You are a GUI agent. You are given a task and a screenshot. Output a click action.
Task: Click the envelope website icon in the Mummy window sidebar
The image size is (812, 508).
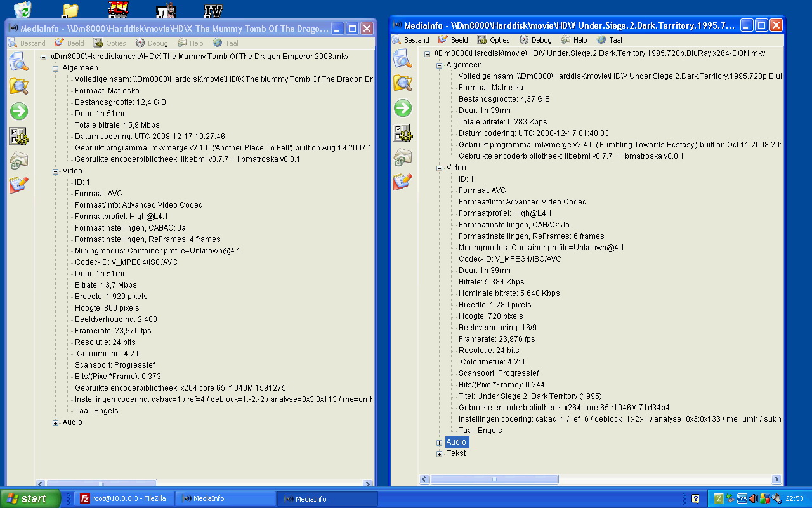click(18, 161)
